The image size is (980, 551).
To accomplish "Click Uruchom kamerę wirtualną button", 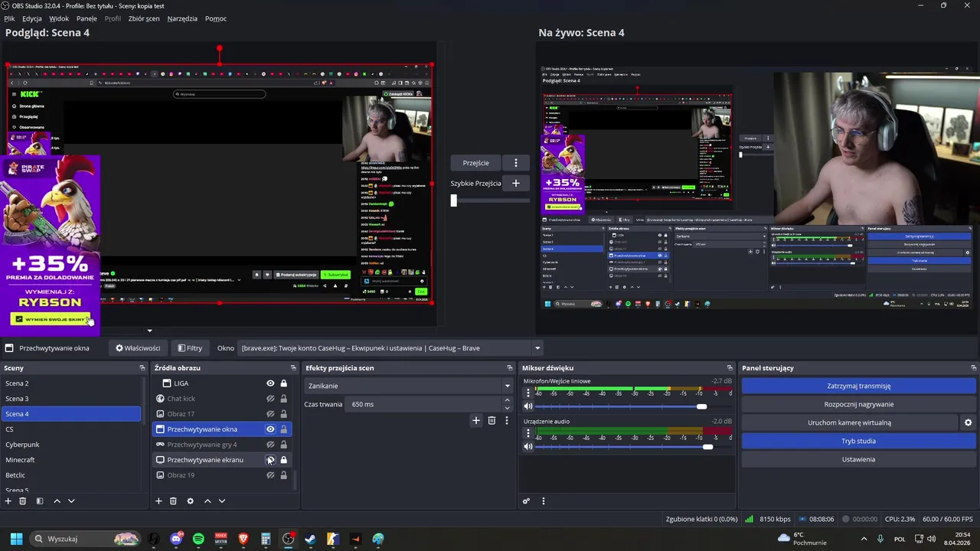I will 849,422.
